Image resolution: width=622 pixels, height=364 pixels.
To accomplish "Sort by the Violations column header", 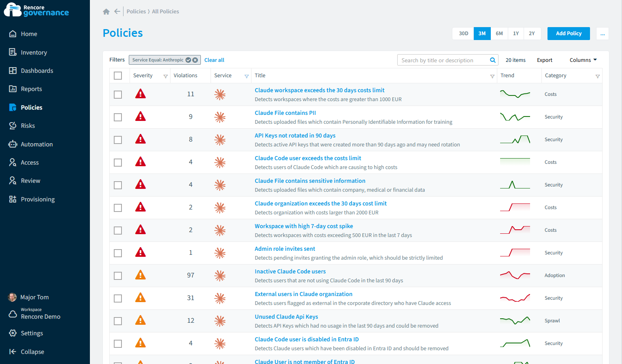I will (x=185, y=76).
